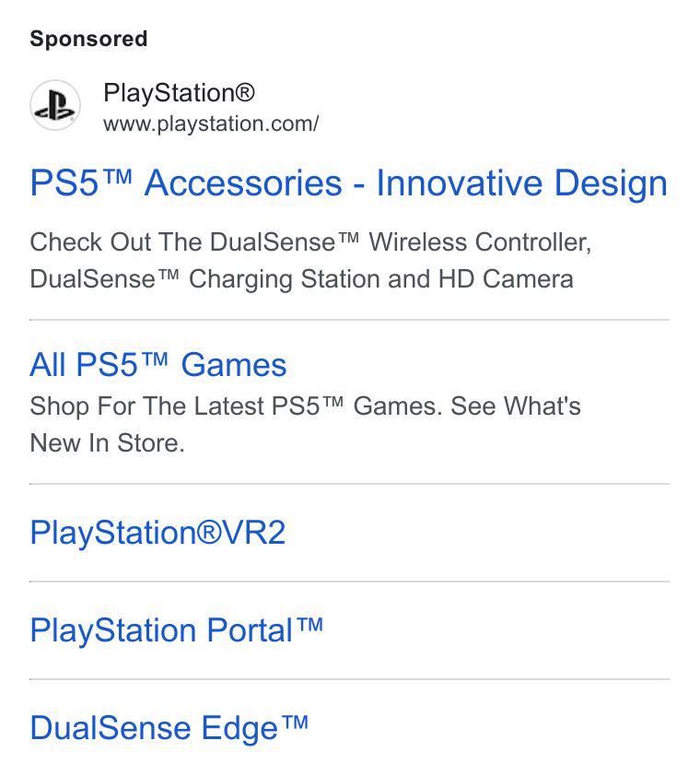Click Innovative Design in the ad headline
Image resolution: width=700 pixels, height=776 pixels.
(522, 183)
